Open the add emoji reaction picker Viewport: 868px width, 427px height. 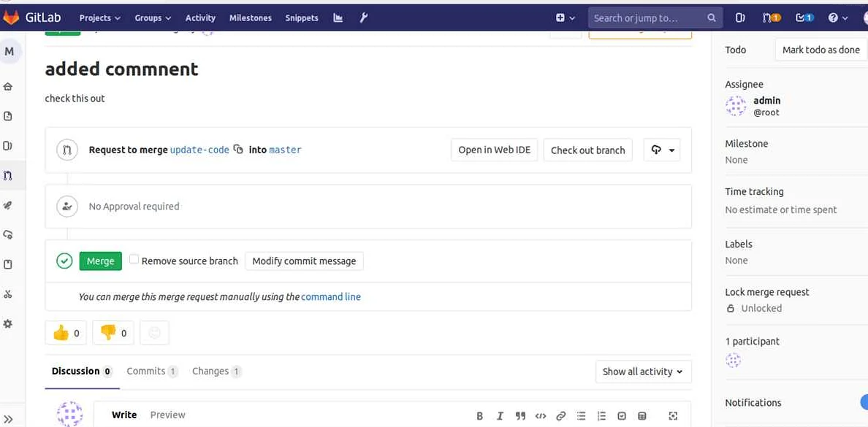154,333
